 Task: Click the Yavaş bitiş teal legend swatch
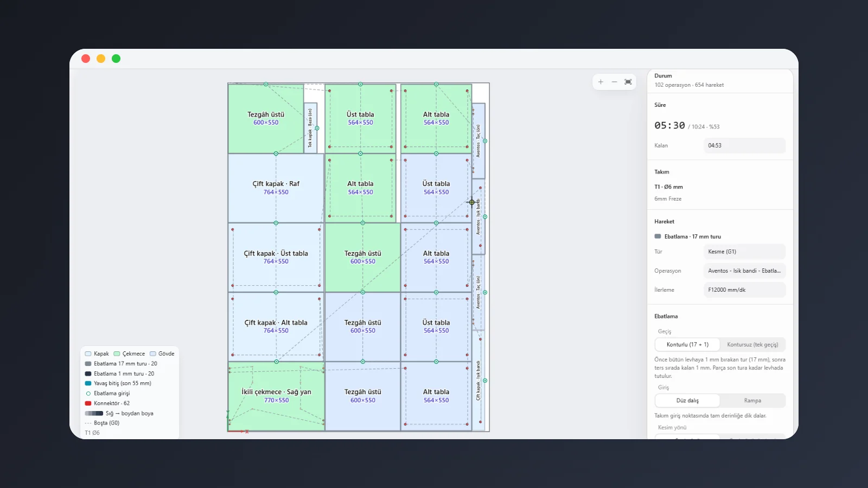(88, 383)
